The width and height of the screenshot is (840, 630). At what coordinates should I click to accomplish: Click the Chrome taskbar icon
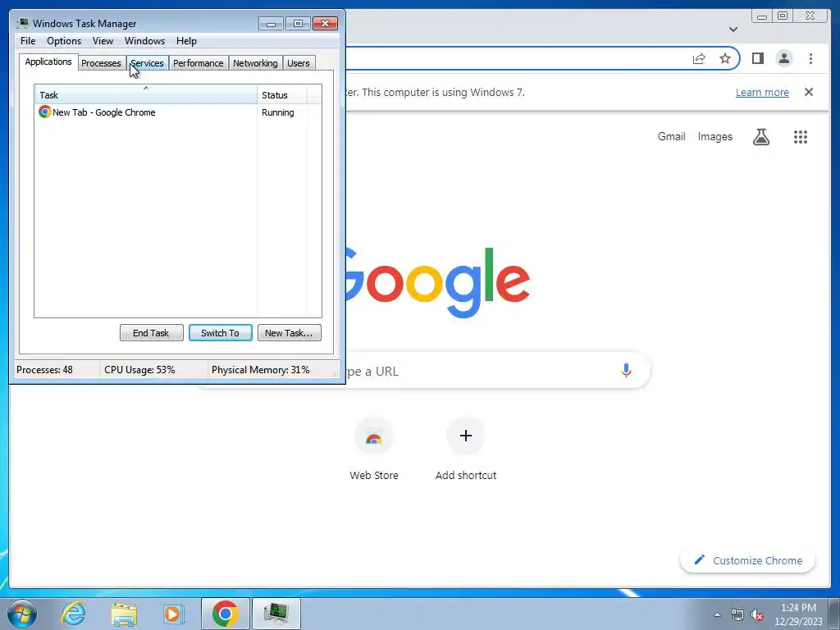225,614
